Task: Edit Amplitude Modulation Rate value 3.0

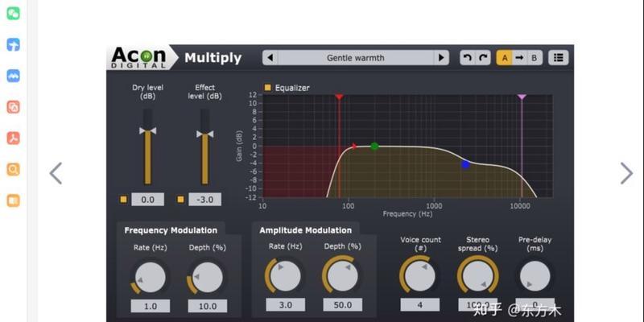Action: pyautogui.click(x=285, y=305)
